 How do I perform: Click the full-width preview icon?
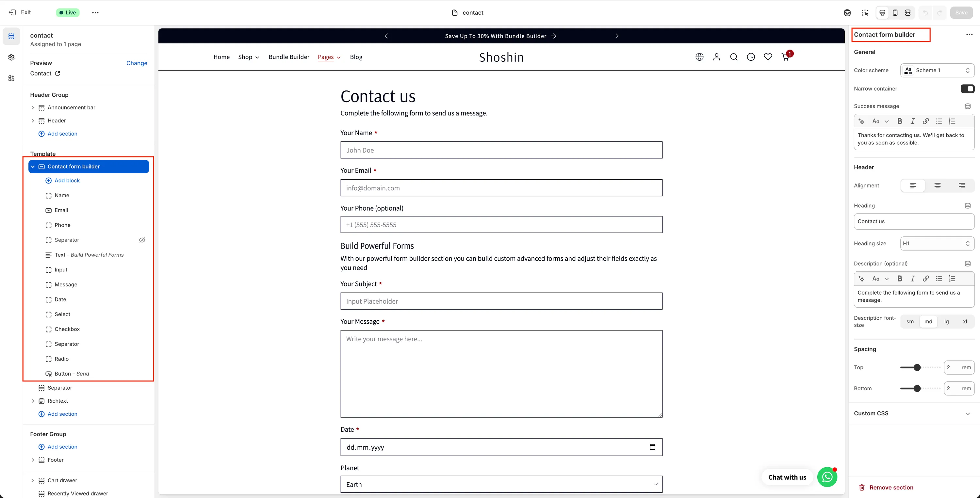(x=908, y=12)
